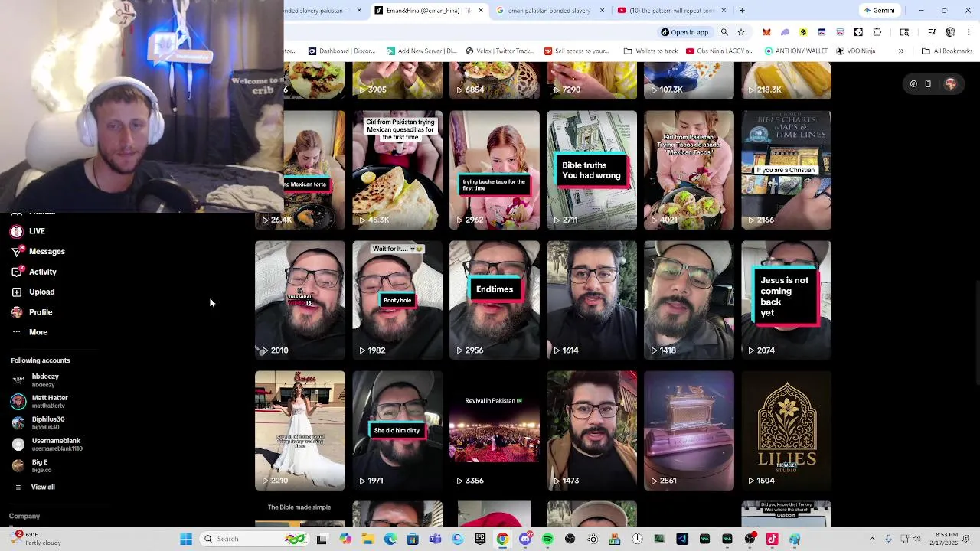980x551 pixels.
Task: Click the Upload plus icon
Action: [17, 292]
